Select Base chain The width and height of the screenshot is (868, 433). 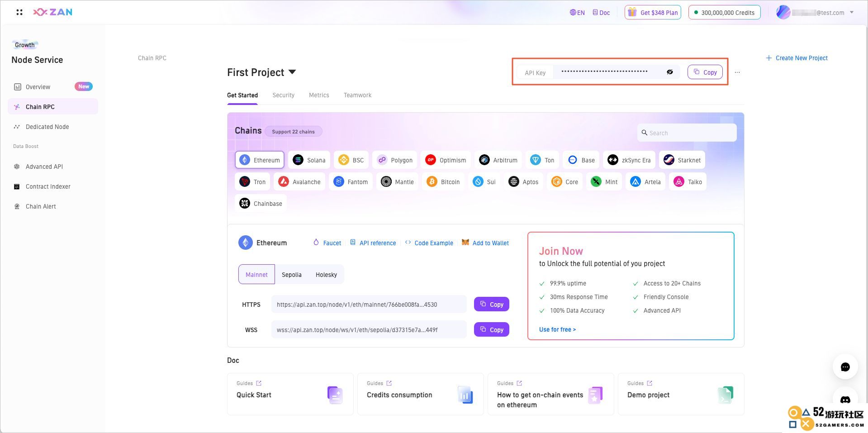pos(581,160)
